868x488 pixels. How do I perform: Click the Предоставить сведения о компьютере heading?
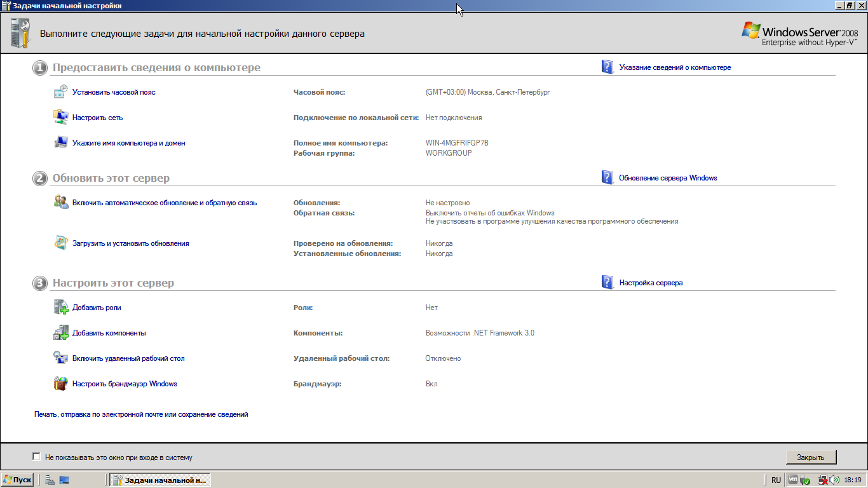pyautogui.click(x=156, y=67)
